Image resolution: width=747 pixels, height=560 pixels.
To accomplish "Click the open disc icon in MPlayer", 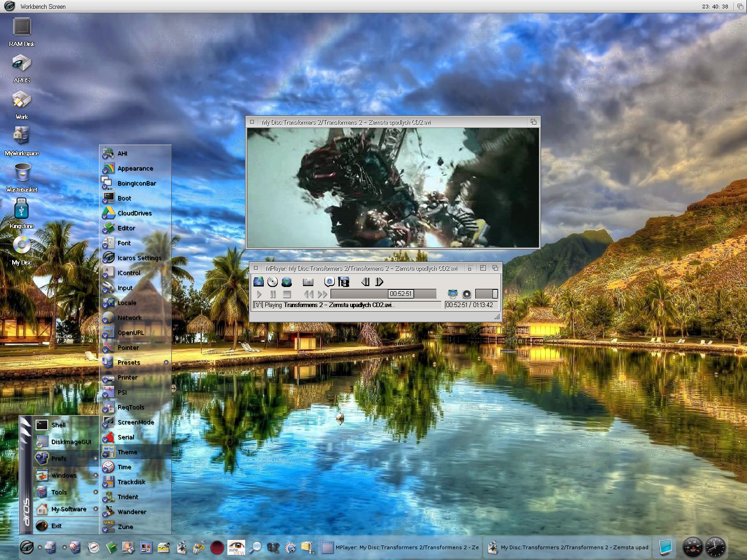I will click(x=273, y=281).
